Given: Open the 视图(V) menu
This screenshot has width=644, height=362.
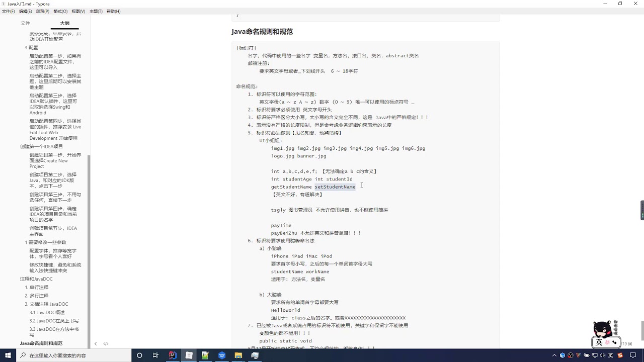Looking at the screenshot, I should point(78,11).
